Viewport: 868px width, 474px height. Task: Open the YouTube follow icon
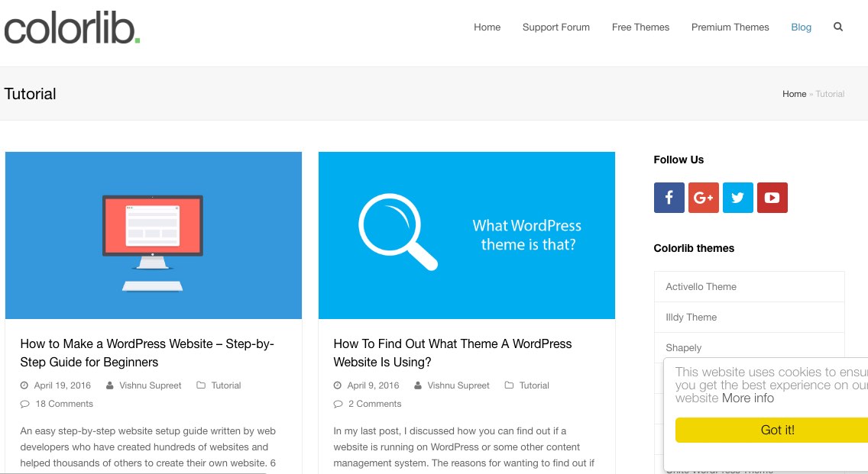(x=772, y=198)
